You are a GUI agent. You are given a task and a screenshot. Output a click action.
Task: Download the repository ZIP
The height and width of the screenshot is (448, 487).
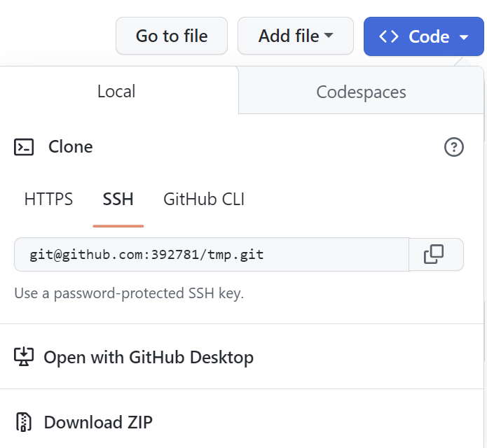[x=98, y=422]
